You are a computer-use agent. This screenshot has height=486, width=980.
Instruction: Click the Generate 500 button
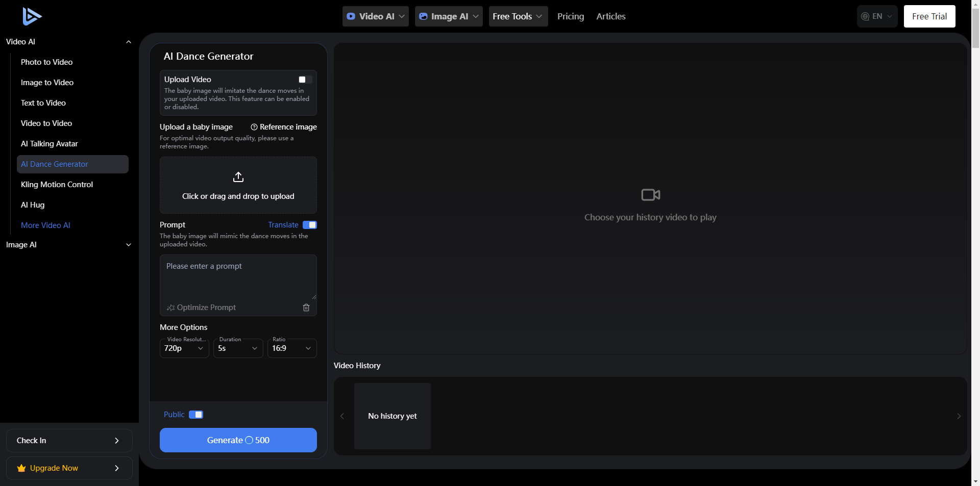[238, 440]
